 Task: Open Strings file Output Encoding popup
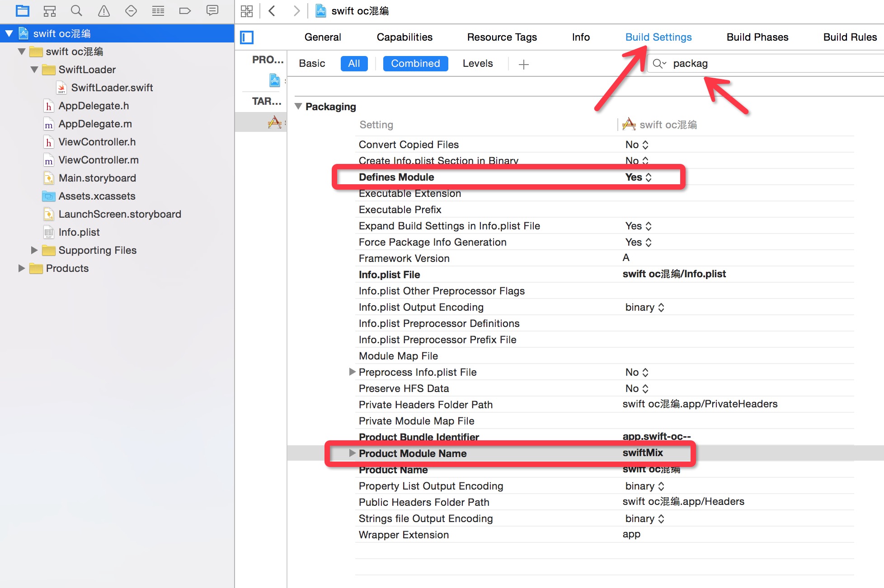tap(644, 518)
